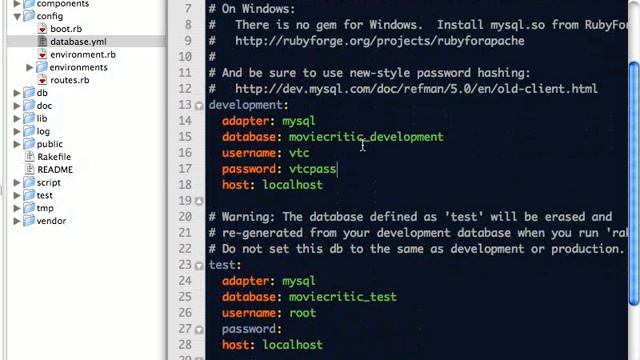Click database.yml file icon in sidebar
The image size is (640, 360).
[x=42, y=41]
